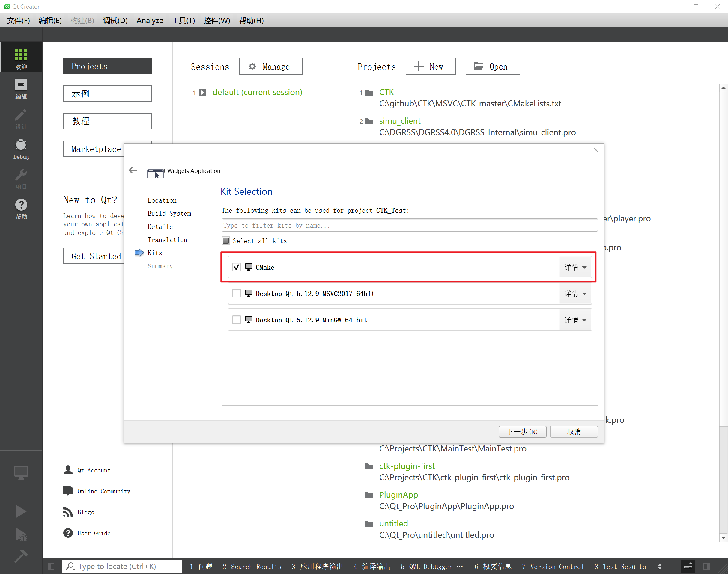The height and width of the screenshot is (574, 728).
Task: Open the Debug mode bug icon
Action: pyautogui.click(x=21, y=149)
